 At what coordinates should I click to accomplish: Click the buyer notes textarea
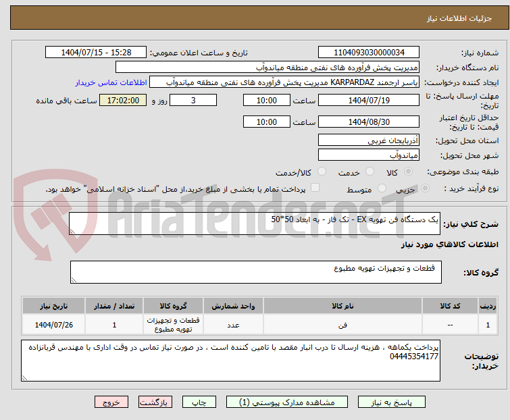[230, 361]
